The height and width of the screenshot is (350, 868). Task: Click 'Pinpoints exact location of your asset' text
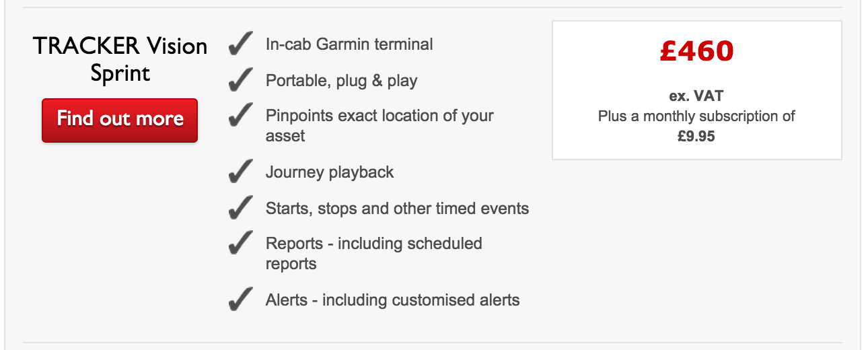click(379, 125)
